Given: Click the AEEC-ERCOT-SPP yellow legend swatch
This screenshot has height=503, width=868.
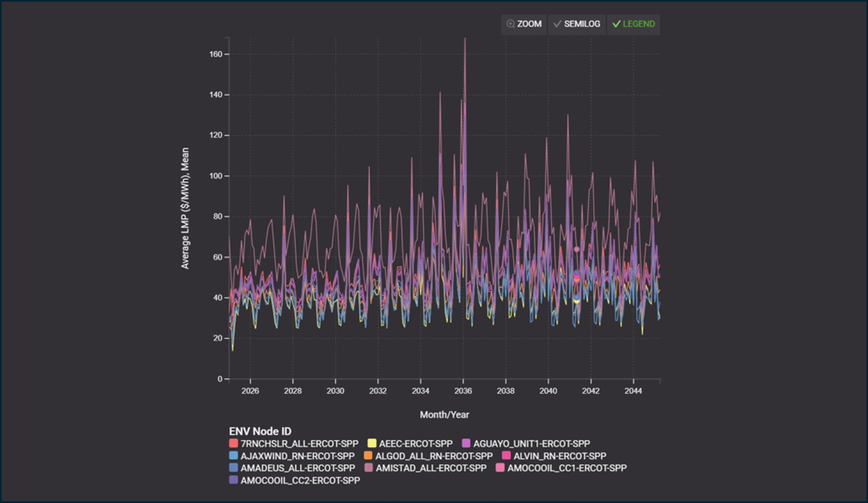Looking at the screenshot, I should tap(372, 443).
